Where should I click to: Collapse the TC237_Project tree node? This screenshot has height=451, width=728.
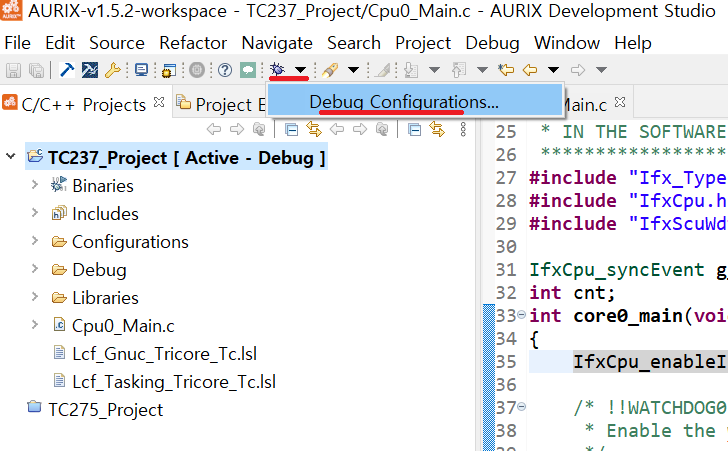click(x=11, y=157)
